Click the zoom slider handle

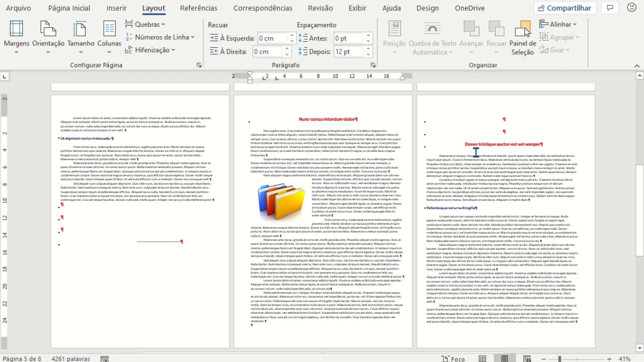pyautogui.click(x=559, y=358)
